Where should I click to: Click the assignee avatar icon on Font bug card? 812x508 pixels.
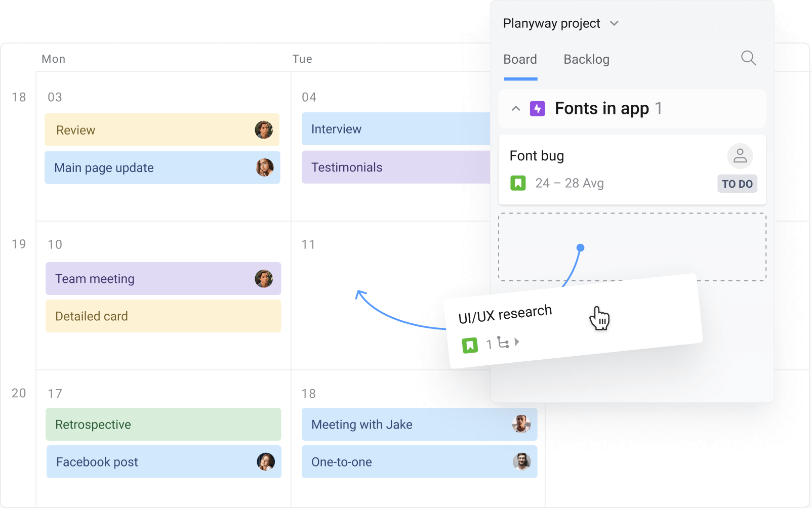pyautogui.click(x=740, y=156)
